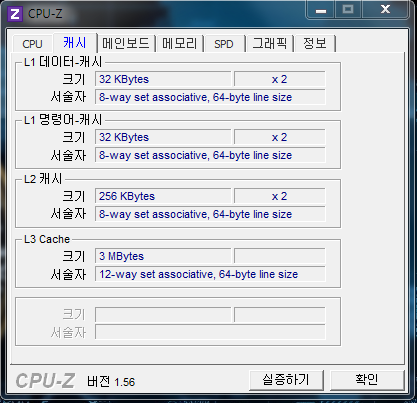Go to the 정보 tab
The image size is (417, 403).
(x=314, y=44)
